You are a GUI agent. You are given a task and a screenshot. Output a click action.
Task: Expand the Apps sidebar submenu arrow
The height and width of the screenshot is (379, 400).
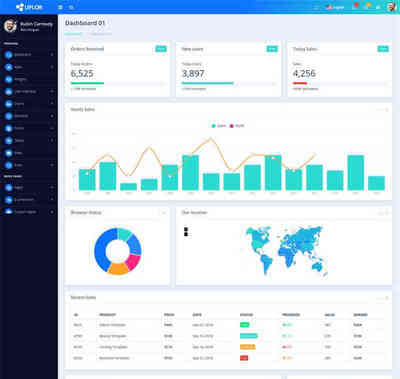52,67
